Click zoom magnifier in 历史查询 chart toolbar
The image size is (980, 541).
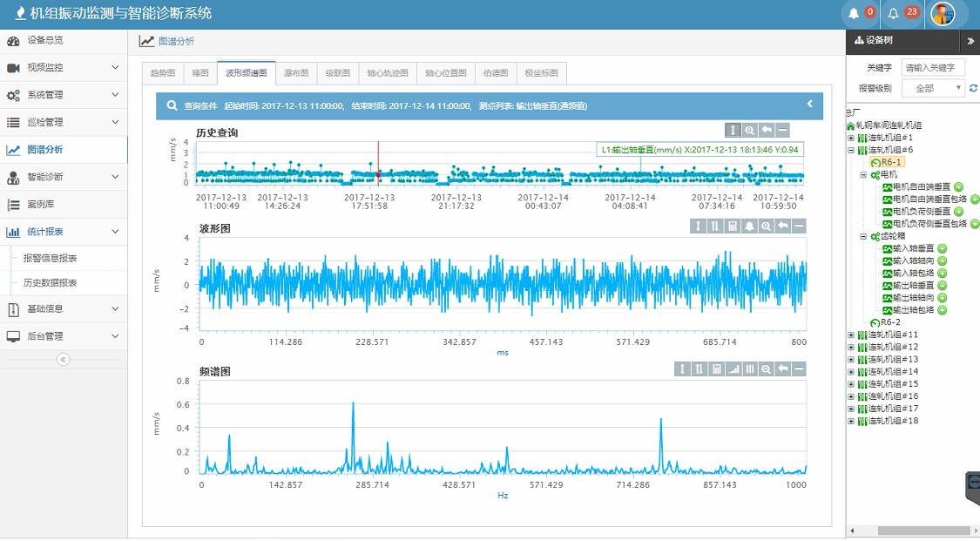click(x=749, y=130)
